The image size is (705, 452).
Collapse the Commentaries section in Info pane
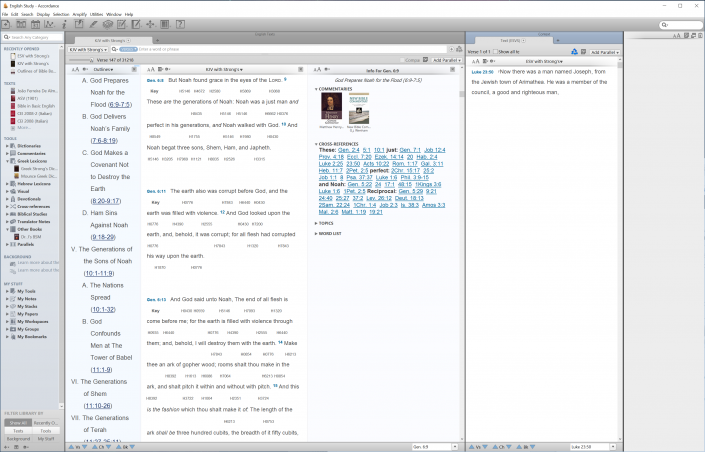click(316, 89)
